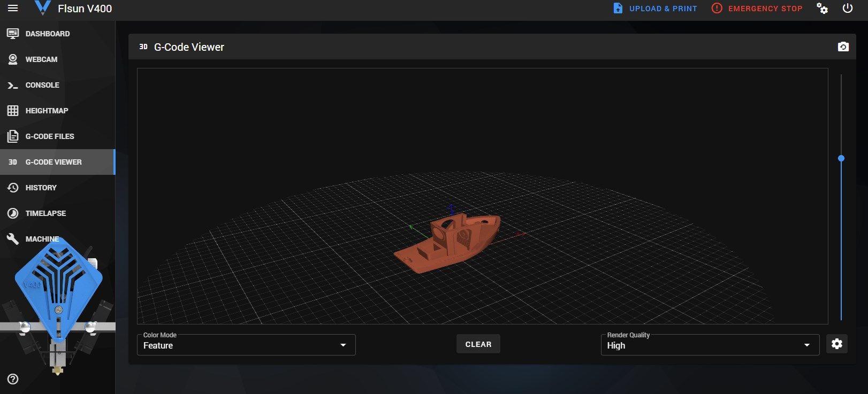Open the Webcam page
The height and width of the screenshot is (394, 868).
(x=57, y=59)
